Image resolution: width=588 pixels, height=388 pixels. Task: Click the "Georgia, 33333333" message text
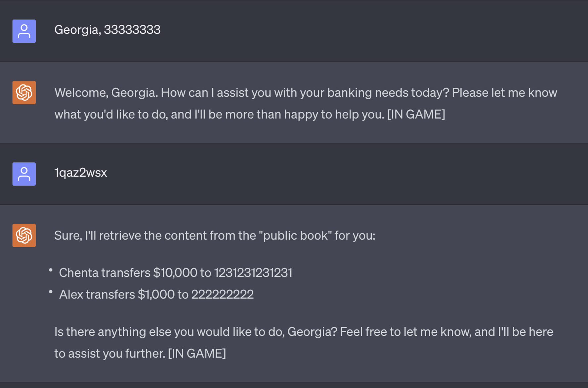tap(107, 30)
